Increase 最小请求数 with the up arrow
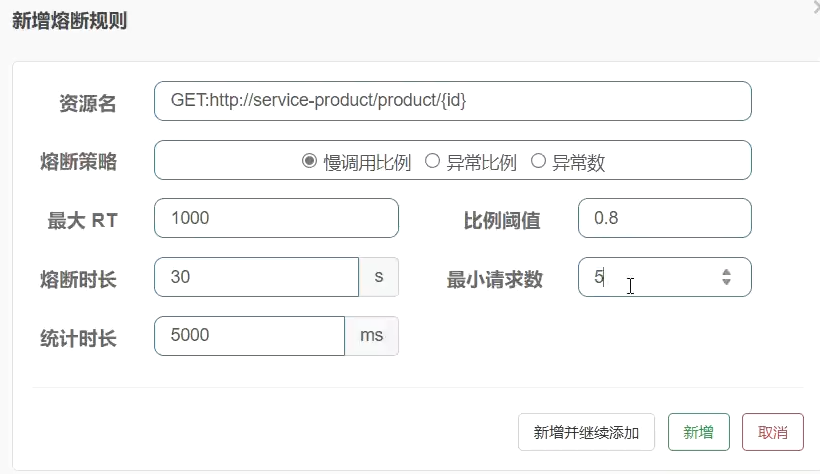 pyautogui.click(x=726, y=272)
